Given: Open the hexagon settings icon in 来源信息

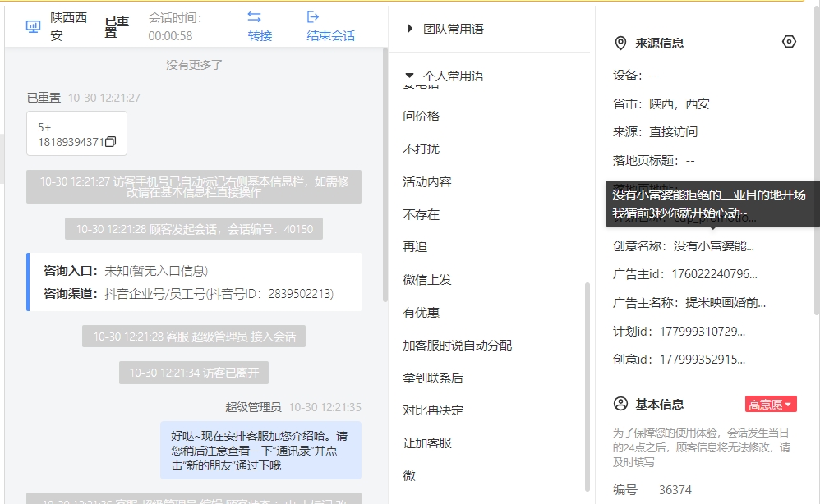Looking at the screenshot, I should (789, 42).
